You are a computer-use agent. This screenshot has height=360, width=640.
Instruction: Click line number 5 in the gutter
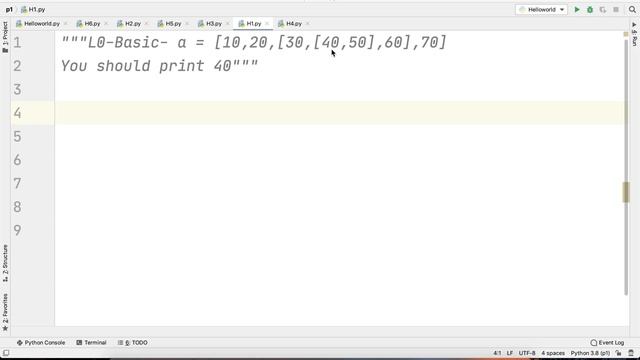[17, 136]
